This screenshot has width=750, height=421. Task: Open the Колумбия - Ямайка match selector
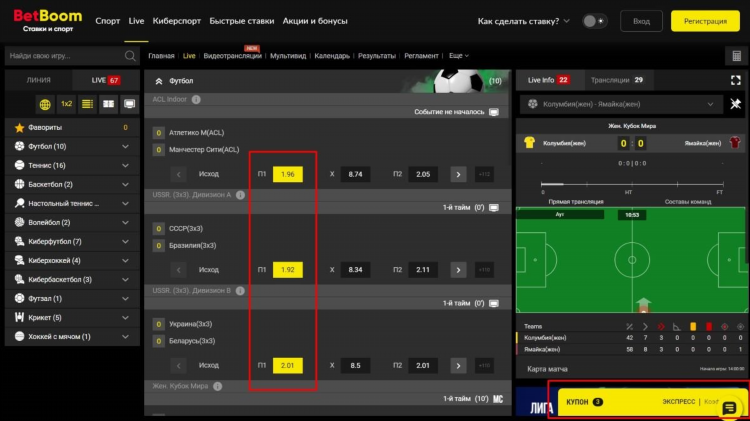[620, 104]
